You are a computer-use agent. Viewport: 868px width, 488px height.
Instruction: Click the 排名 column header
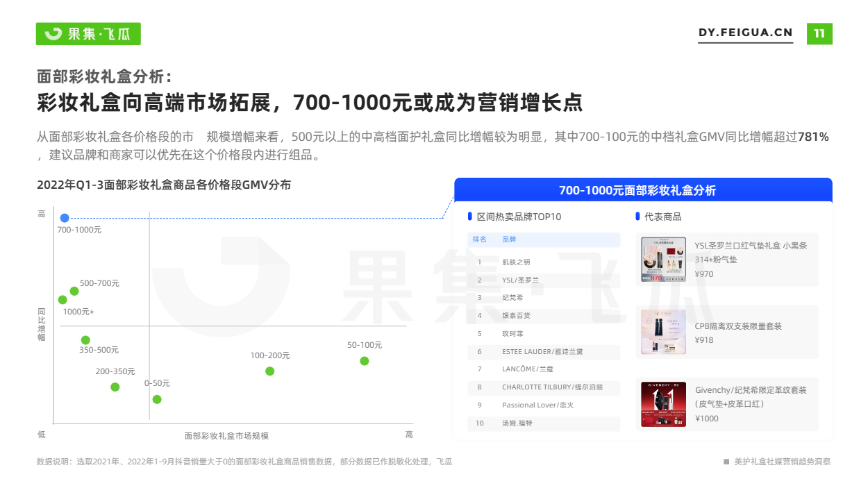click(480, 239)
